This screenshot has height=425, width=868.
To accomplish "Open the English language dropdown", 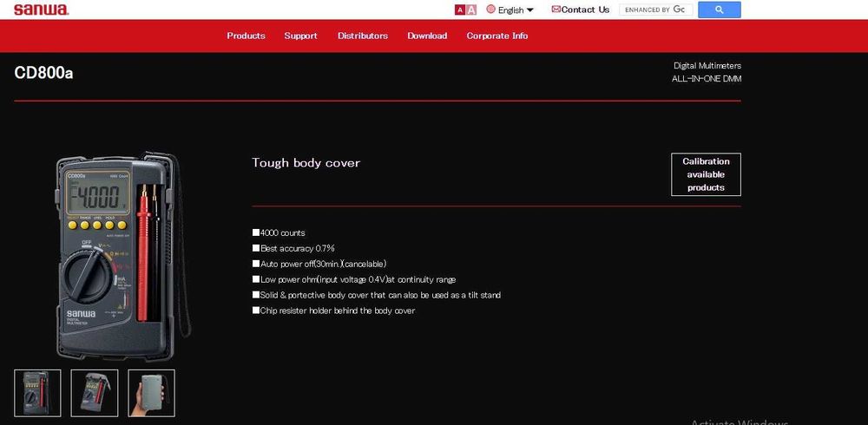I will click(516, 10).
